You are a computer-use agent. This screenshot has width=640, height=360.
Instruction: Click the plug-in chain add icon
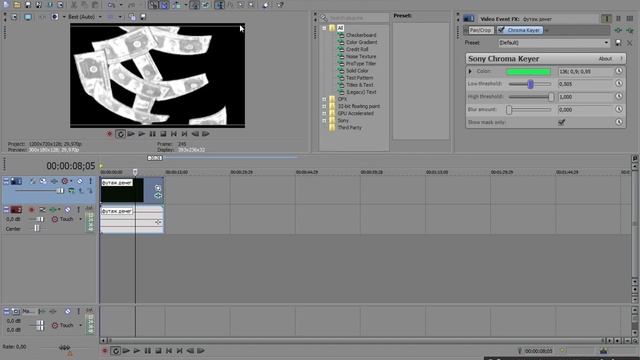pyautogui.click(x=618, y=30)
